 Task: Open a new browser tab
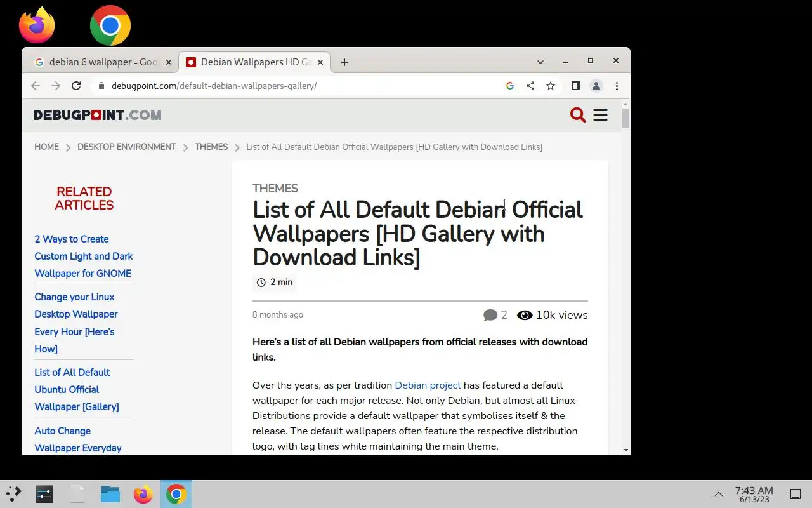tap(344, 62)
